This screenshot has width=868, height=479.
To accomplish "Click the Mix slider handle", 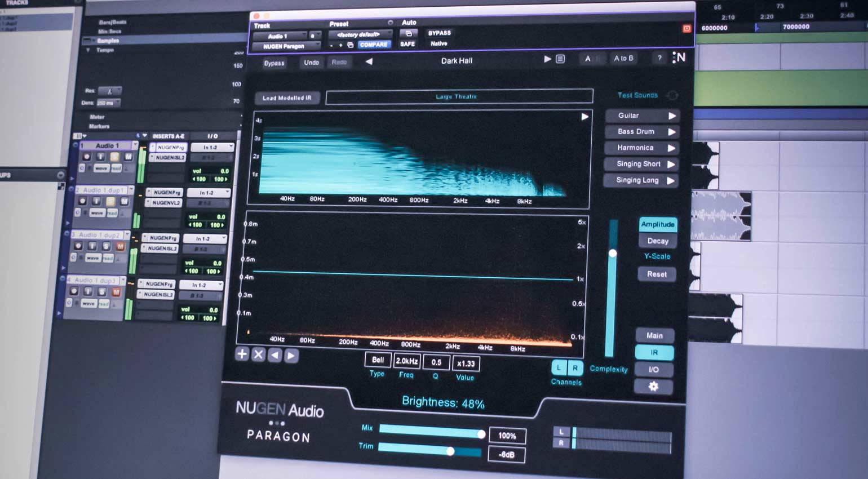I will coord(481,434).
